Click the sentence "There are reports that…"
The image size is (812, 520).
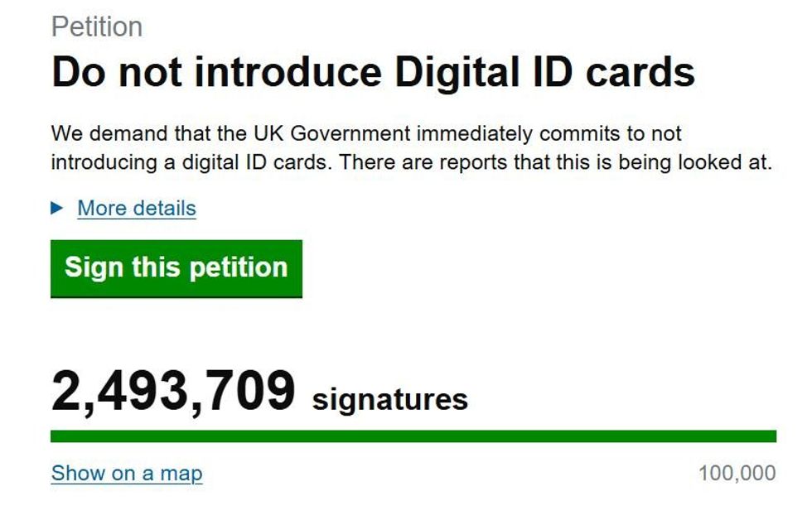pyautogui.click(x=555, y=161)
